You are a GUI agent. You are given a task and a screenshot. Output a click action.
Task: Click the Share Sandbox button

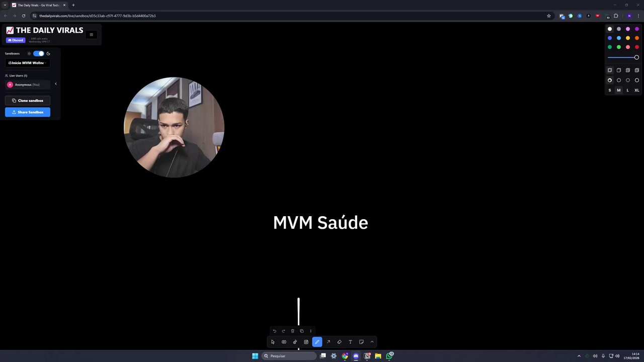(28, 112)
